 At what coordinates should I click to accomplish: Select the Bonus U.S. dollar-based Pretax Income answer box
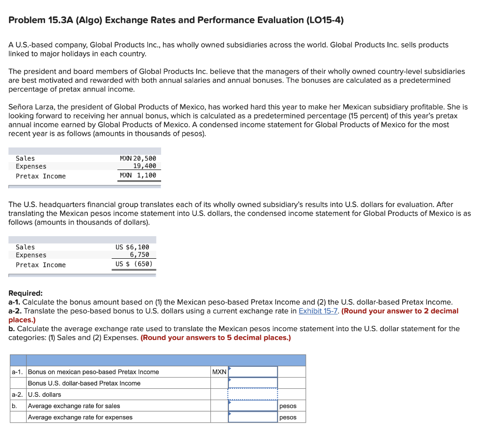[252, 383]
